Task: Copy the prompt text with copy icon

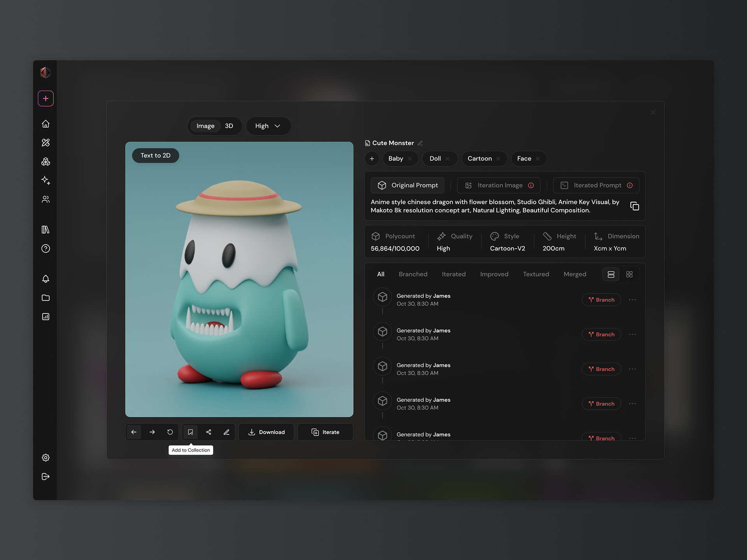Action: 635,206
